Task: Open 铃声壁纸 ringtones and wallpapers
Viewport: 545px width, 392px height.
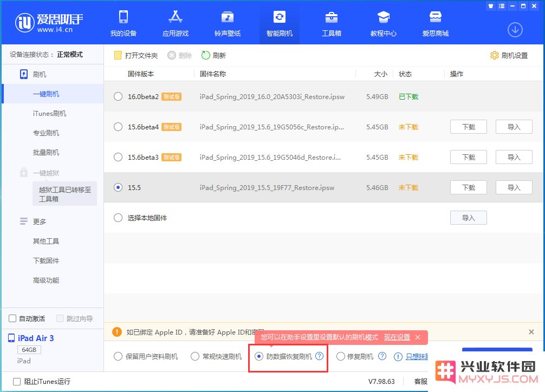Action: click(228, 17)
